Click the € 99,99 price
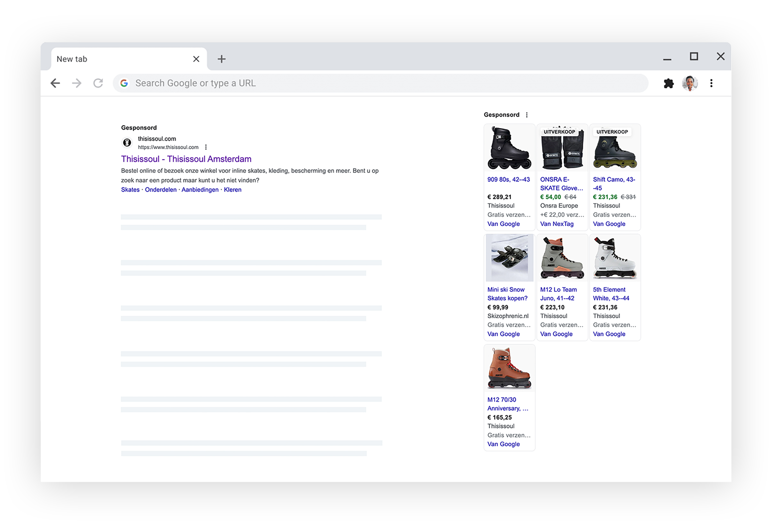Viewport: 776px width, 532px height. pos(498,307)
